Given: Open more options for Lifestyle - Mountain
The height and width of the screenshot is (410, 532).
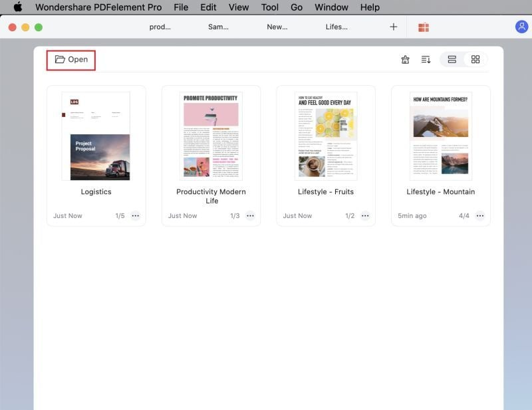Looking at the screenshot, I should point(480,215).
